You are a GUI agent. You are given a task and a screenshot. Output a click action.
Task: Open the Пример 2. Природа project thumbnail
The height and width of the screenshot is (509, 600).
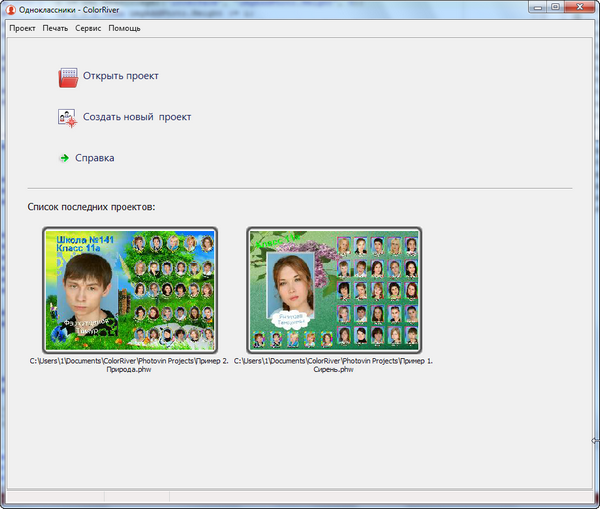130,290
